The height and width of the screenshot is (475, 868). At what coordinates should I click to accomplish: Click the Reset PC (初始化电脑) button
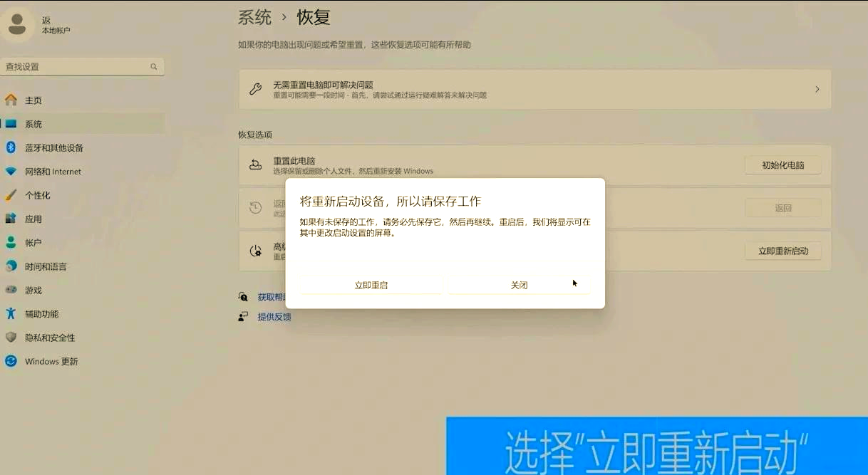pos(782,165)
